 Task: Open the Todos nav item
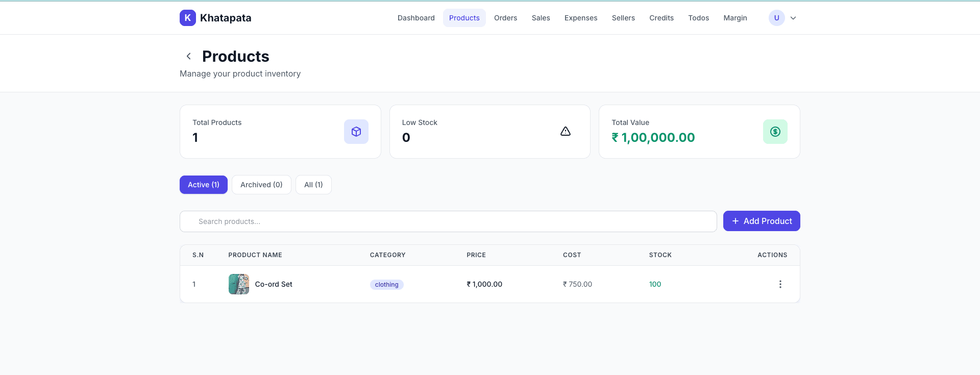click(x=698, y=18)
